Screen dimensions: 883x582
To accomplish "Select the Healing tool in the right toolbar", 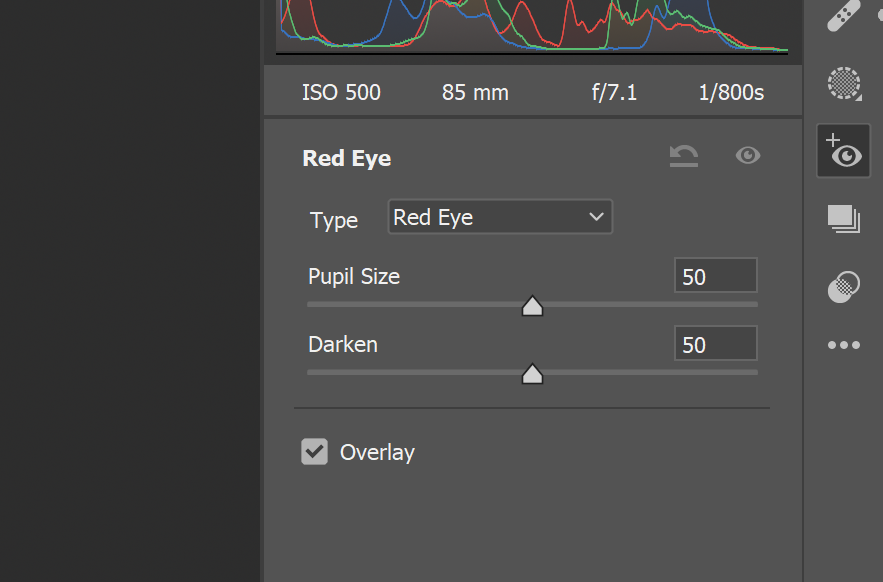I will point(843,16).
